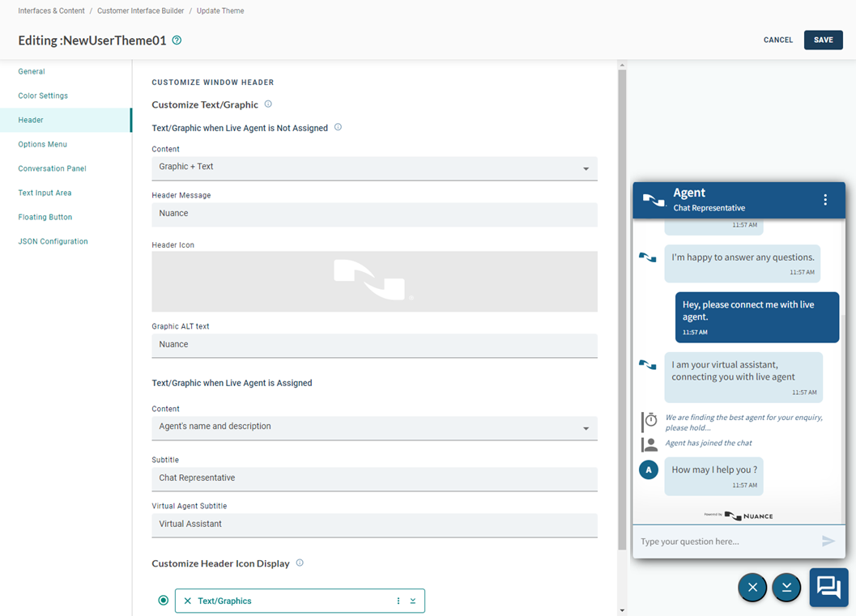Viewport: 856px width, 616px height.
Task: Open the Graphic + Text content dropdown
Action: click(374, 168)
